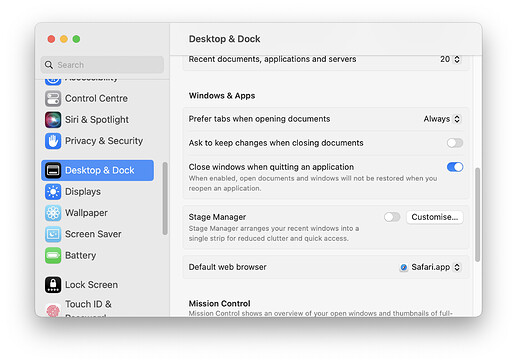Click the Touch ID fingerprint icon
This screenshot has height=363, width=517.
[53, 310]
